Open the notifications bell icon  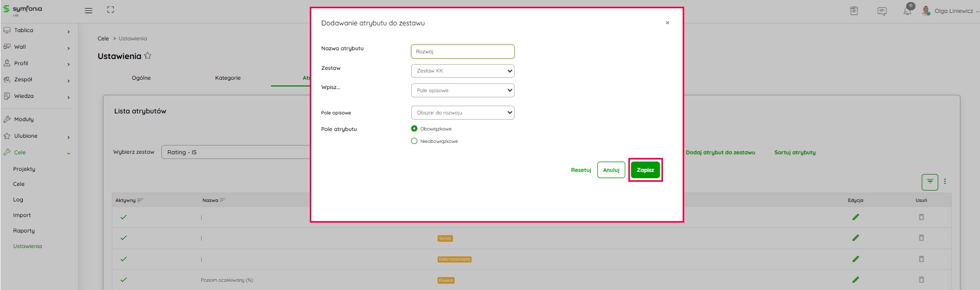(x=908, y=11)
